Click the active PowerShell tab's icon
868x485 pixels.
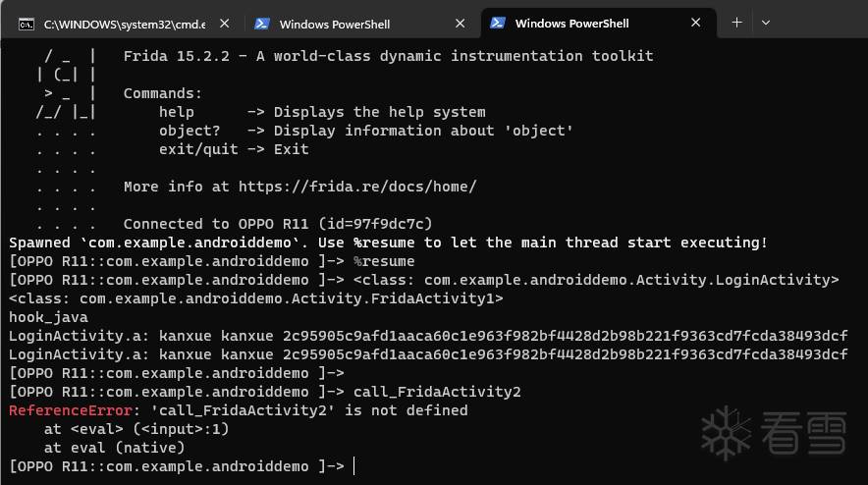(x=498, y=23)
